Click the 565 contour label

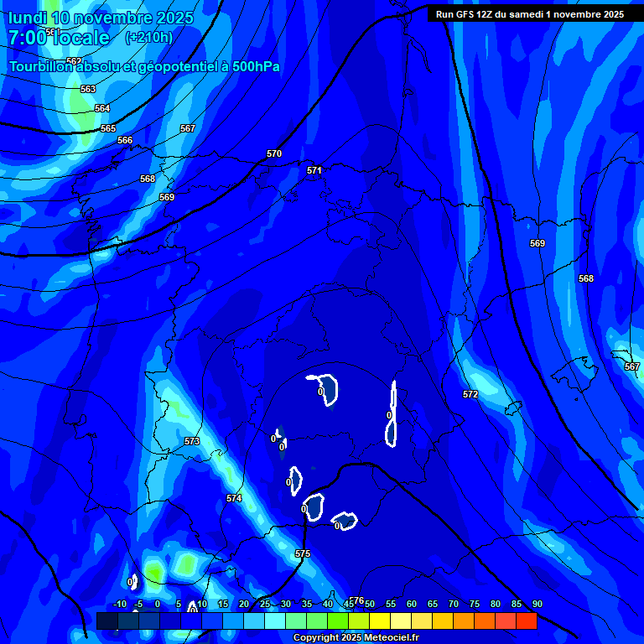coord(108,128)
